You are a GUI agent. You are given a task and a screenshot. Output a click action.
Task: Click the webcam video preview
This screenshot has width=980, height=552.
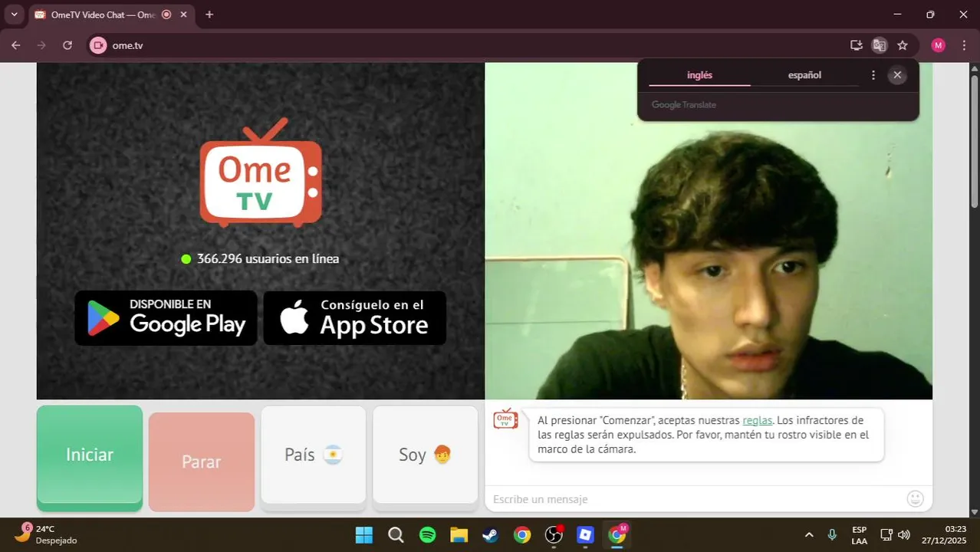point(709,231)
